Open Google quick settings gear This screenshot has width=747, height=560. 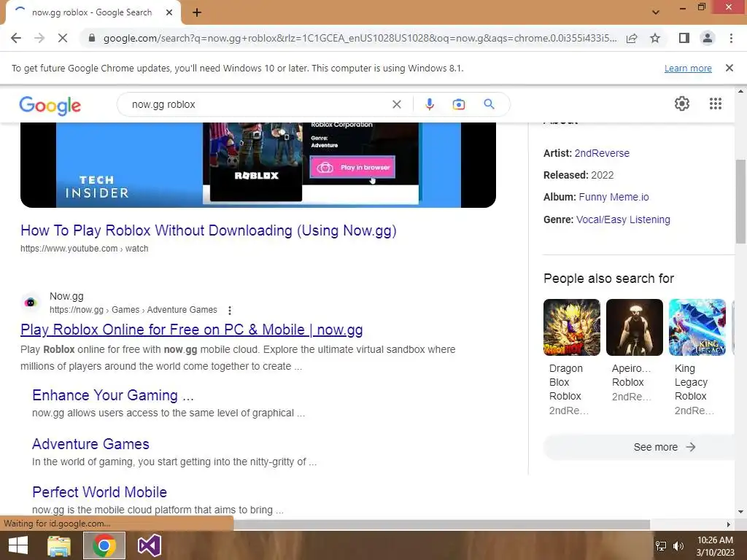click(x=682, y=104)
